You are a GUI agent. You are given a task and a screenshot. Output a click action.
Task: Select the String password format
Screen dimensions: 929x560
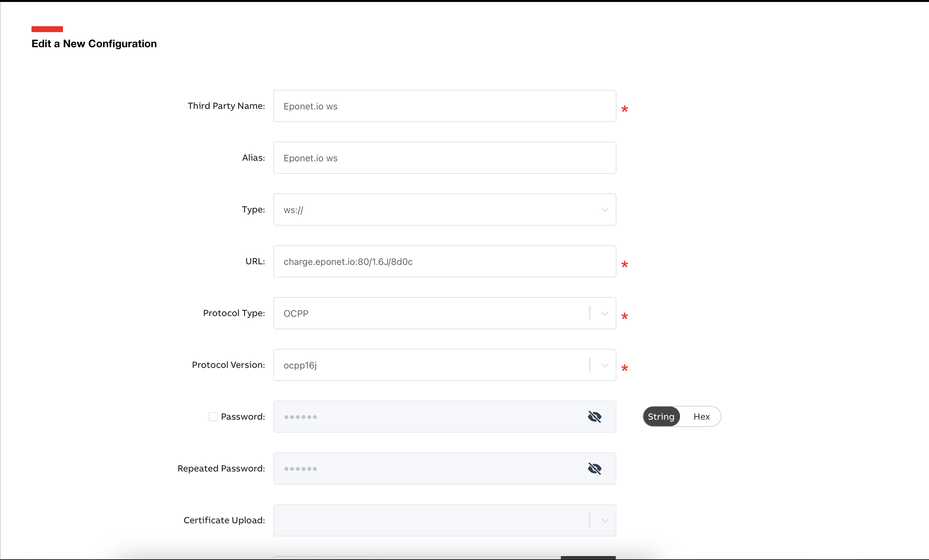click(661, 416)
